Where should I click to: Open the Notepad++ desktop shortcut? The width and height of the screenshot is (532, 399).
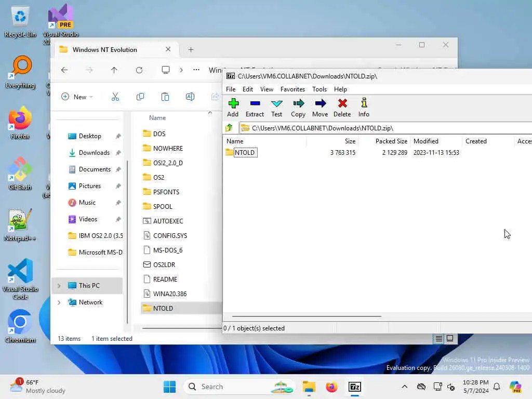point(20,224)
